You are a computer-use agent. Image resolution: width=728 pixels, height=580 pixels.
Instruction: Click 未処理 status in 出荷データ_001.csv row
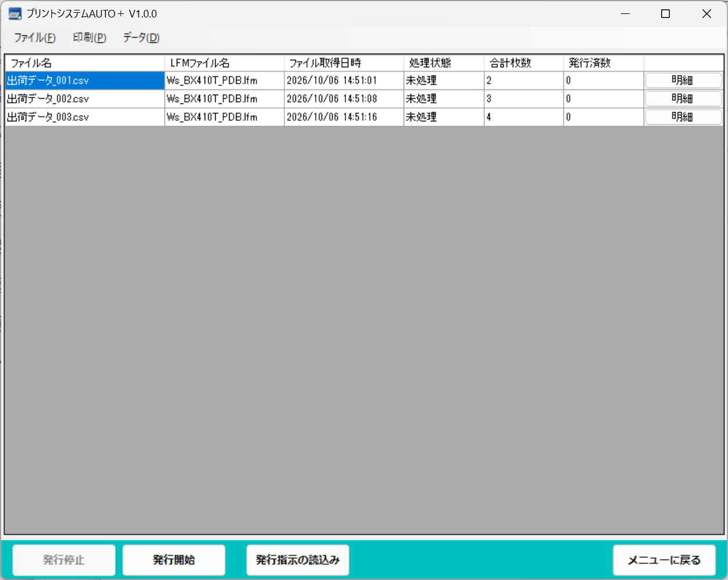[x=444, y=81]
